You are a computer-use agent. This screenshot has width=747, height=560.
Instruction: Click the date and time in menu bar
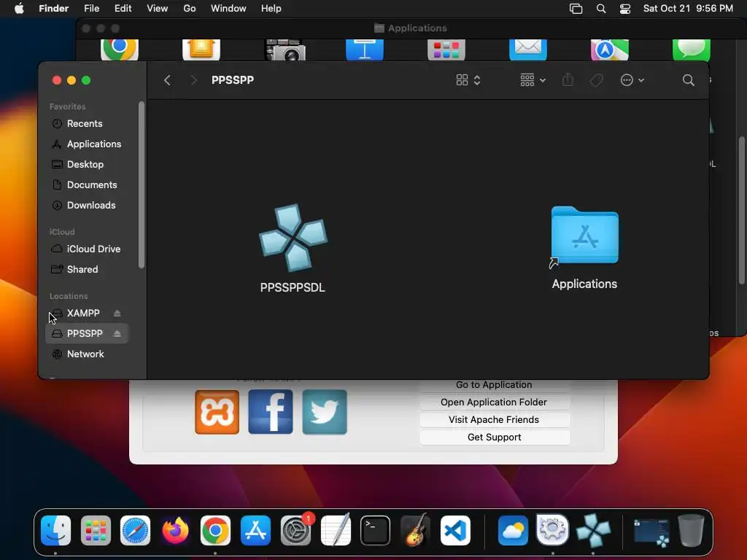point(688,9)
